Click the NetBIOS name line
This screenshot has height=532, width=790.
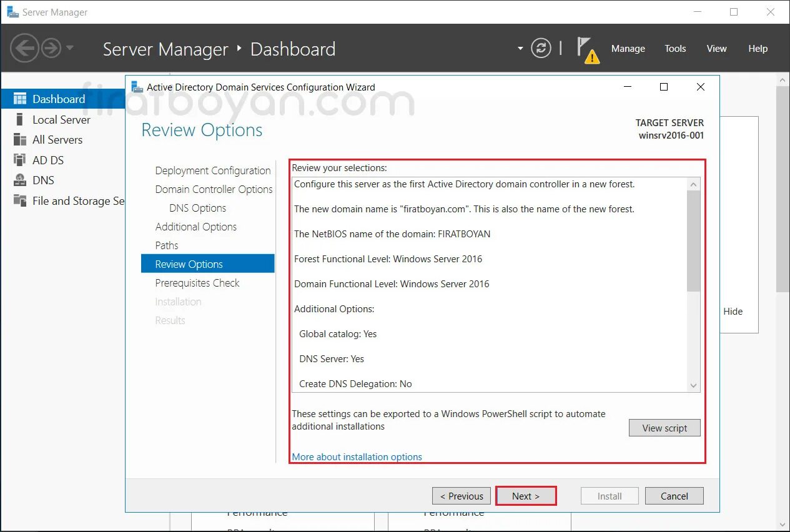(392, 234)
